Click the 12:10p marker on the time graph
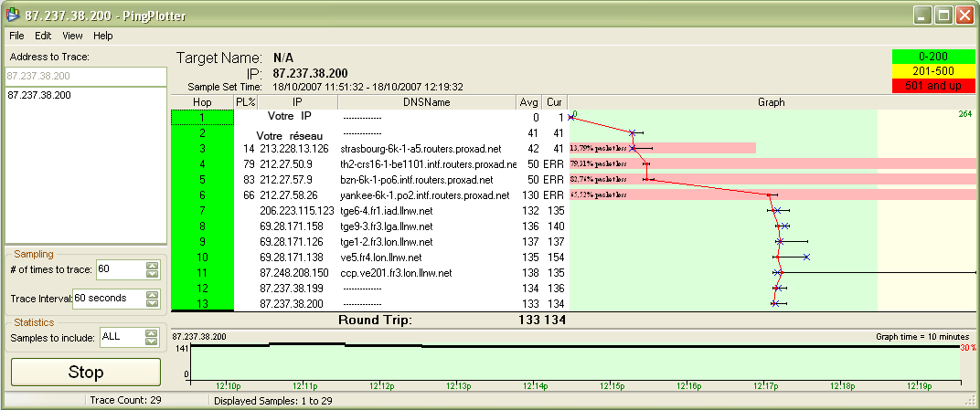The image size is (980, 410). (229, 387)
